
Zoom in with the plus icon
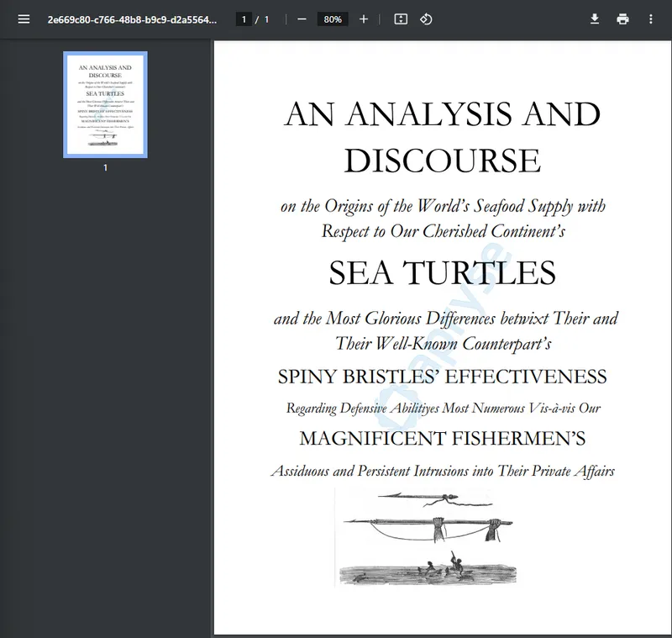click(364, 19)
